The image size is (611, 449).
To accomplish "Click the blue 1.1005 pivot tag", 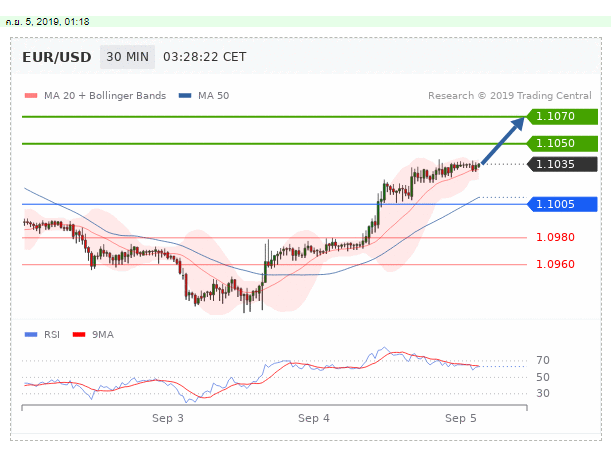I will (x=562, y=204).
